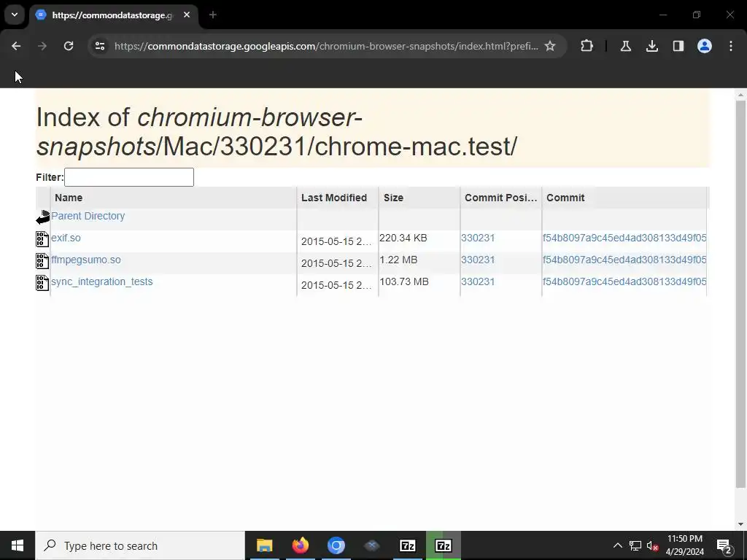The image size is (747, 560).
Task: Go back to the previous page
Action: [16, 46]
